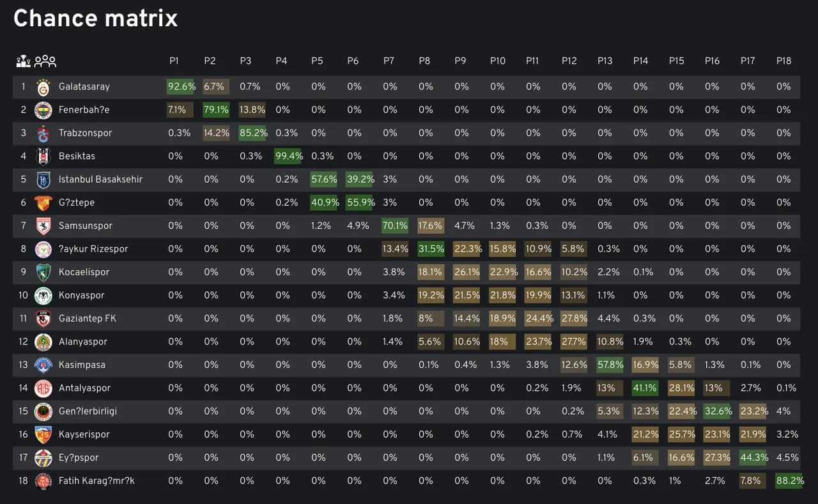Image resolution: width=818 pixels, height=504 pixels.
Task: Open the Istanbul Basaksehir crest icon
Action: pos(43,179)
